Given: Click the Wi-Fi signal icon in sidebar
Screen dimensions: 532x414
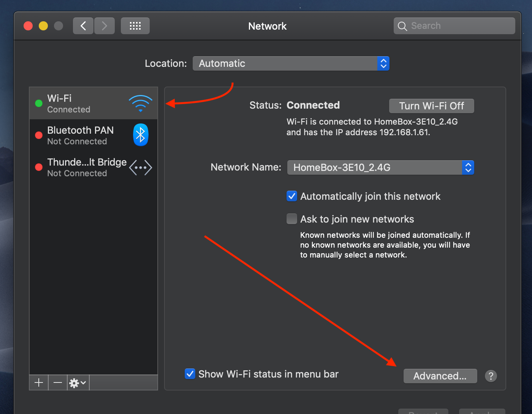Looking at the screenshot, I should (x=141, y=103).
